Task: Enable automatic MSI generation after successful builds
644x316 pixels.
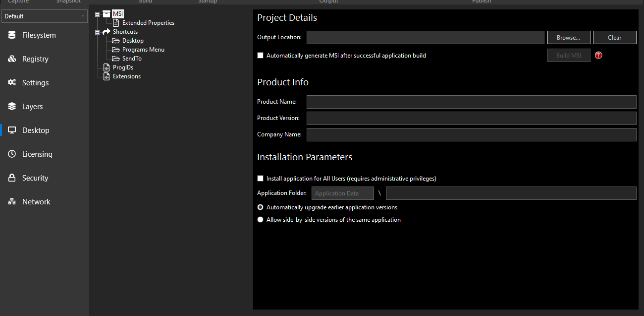Action: click(261, 55)
